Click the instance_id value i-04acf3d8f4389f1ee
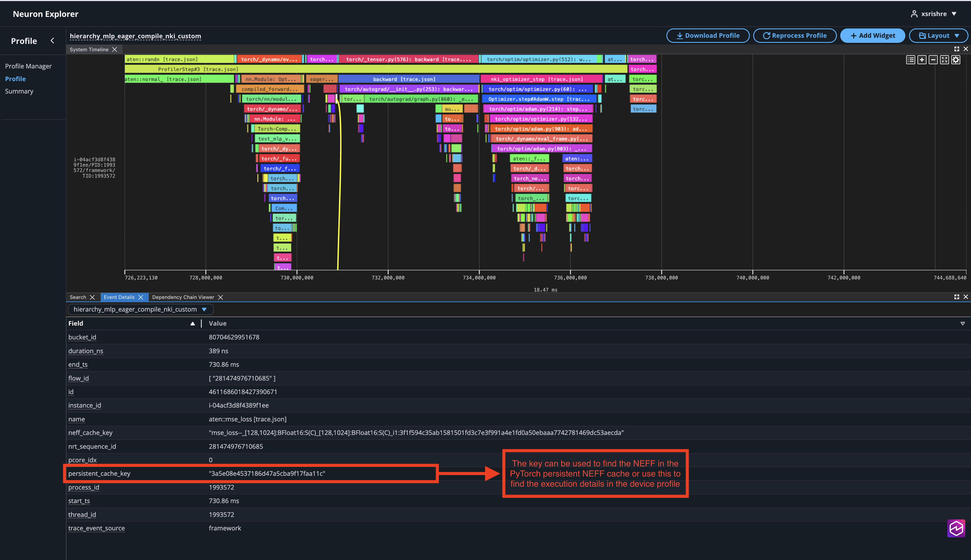This screenshot has width=971, height=560. coord(239,405)
